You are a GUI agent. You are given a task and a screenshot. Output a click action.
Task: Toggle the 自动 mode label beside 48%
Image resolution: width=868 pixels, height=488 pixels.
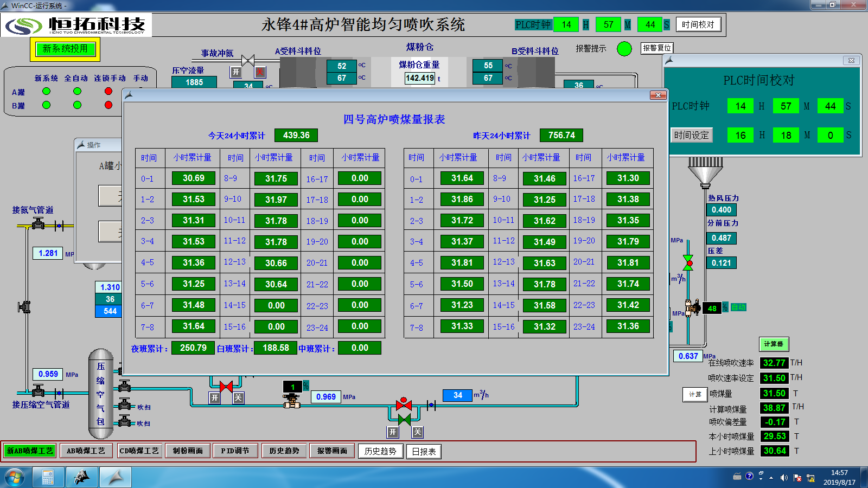[738, 307]
